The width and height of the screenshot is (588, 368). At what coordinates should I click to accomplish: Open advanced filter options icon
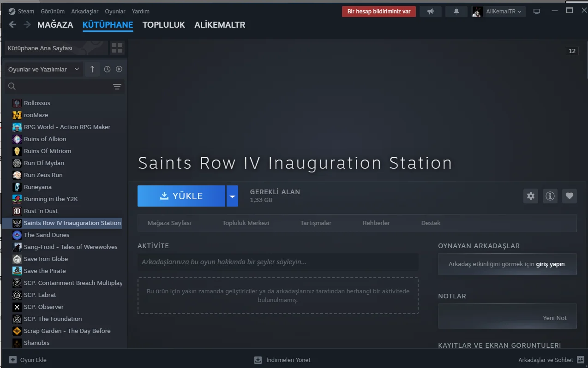point(117,87)
